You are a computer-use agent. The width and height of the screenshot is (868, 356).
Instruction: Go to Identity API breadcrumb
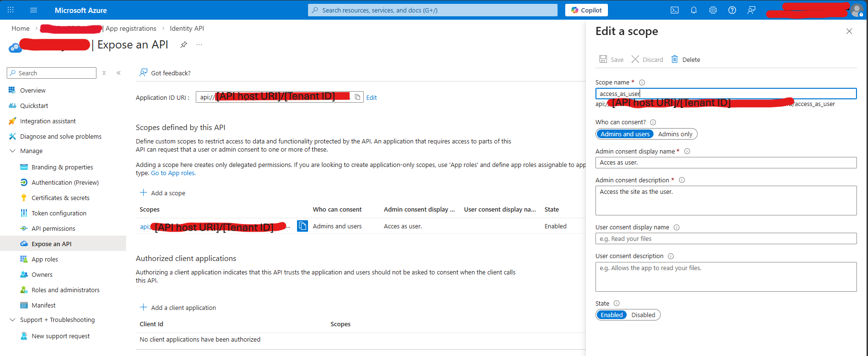tap(187, 28)
